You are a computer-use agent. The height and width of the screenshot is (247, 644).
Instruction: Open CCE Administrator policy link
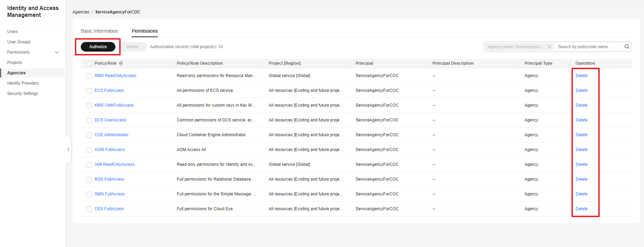(x=111, y=135)
